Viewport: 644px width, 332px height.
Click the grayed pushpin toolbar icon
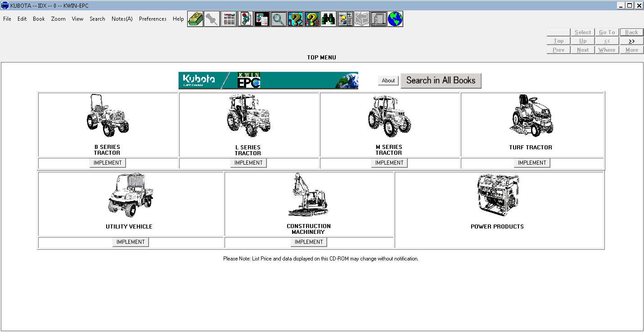[x=212, y=19]
